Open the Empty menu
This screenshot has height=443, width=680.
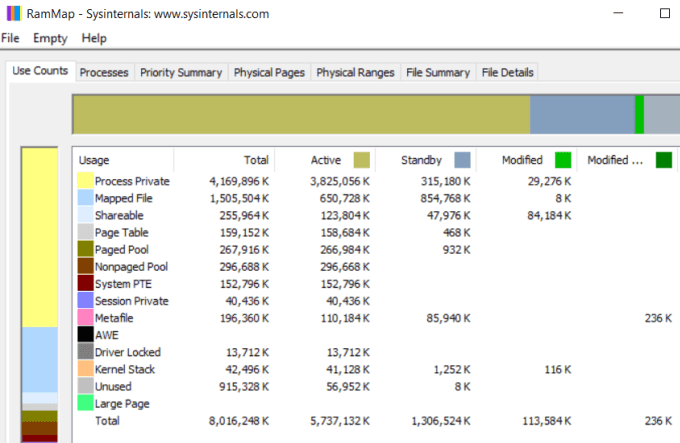point(50,38)
